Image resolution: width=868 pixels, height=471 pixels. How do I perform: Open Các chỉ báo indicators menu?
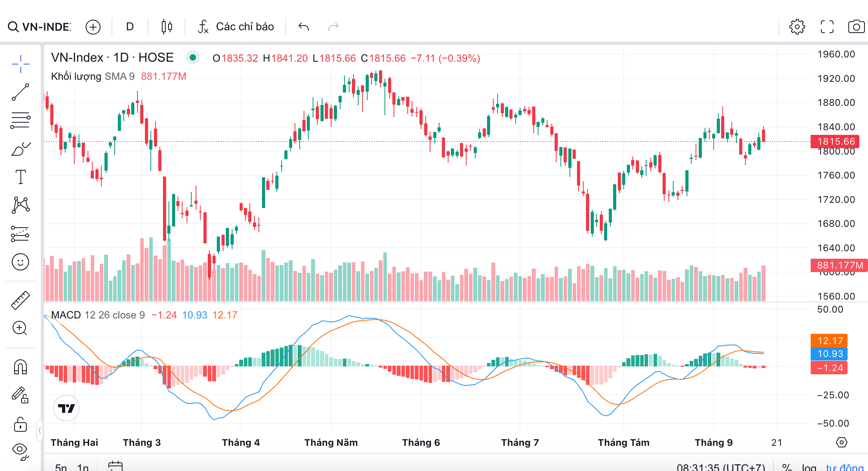pyautogui.click(x=236, y=27)
